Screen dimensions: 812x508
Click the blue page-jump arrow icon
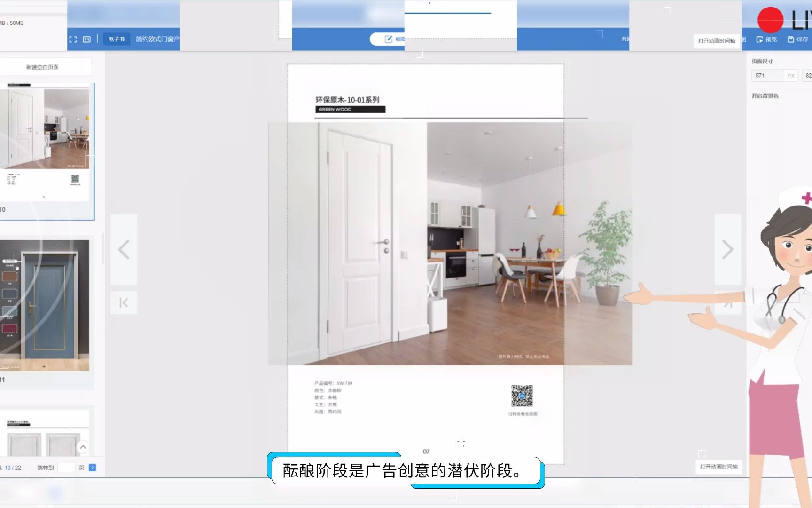coord(93,468)
